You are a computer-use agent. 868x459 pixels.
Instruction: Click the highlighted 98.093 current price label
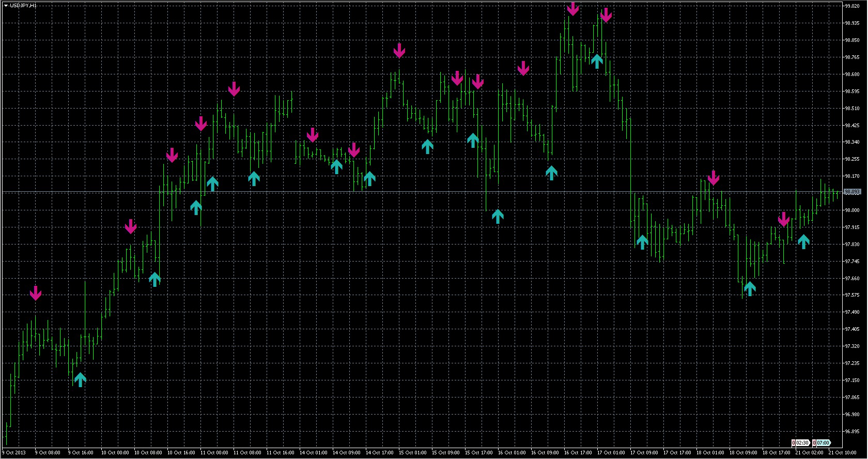tap(852, 192)
